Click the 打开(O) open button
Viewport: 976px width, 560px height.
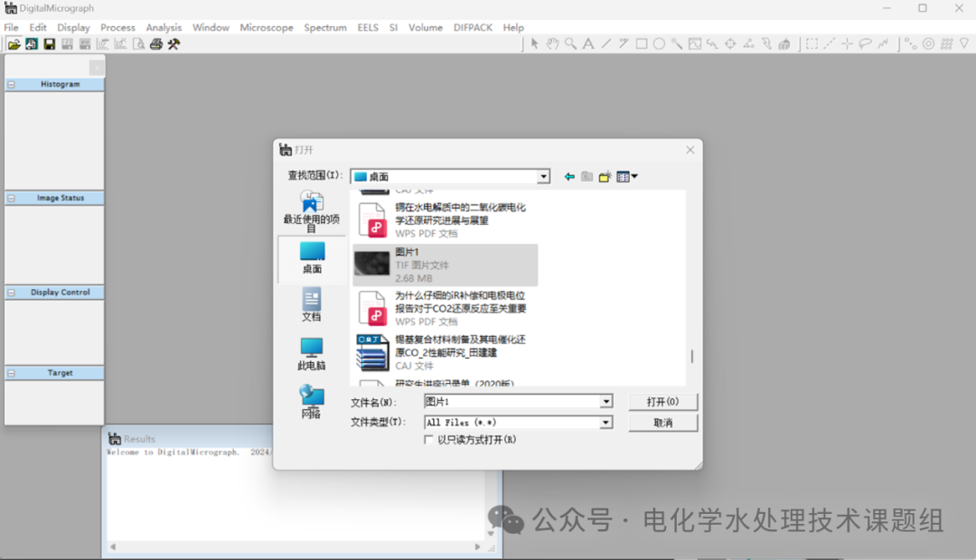click(663, 402)
